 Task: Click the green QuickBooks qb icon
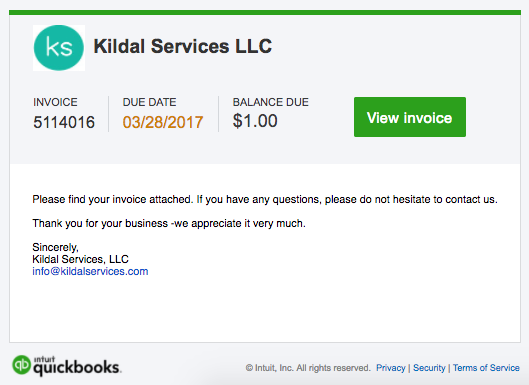pyautogui.click(x=21, y=365)
